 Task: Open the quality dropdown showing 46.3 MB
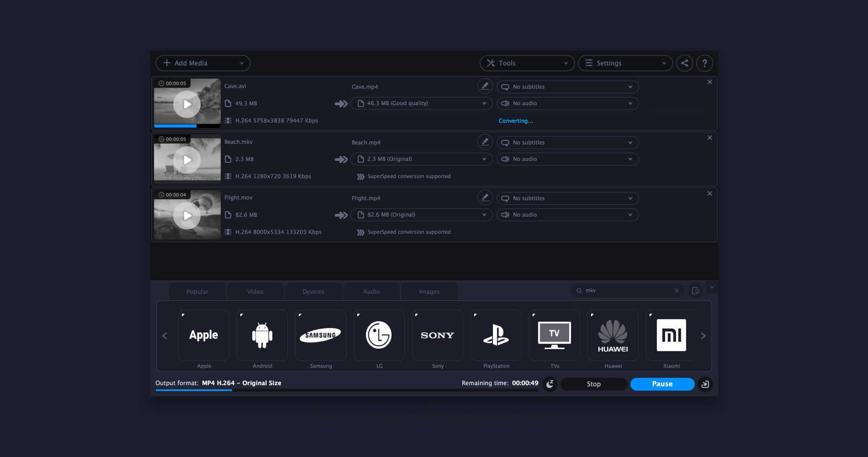click(420, 103)
